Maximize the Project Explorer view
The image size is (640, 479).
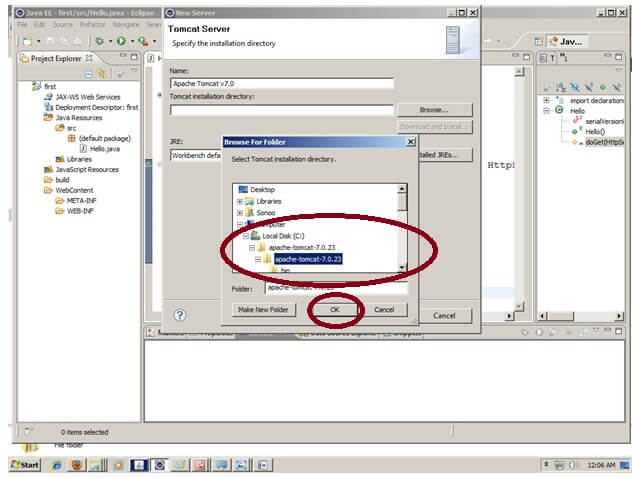point(134,57)
